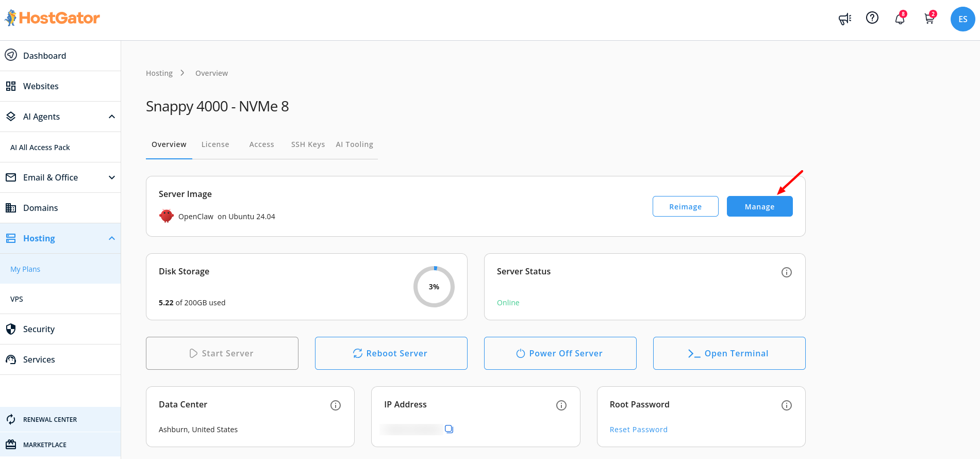Select AI All Access Pack submenu item
The height and width of the screenshot is (459, 980).
60,147
